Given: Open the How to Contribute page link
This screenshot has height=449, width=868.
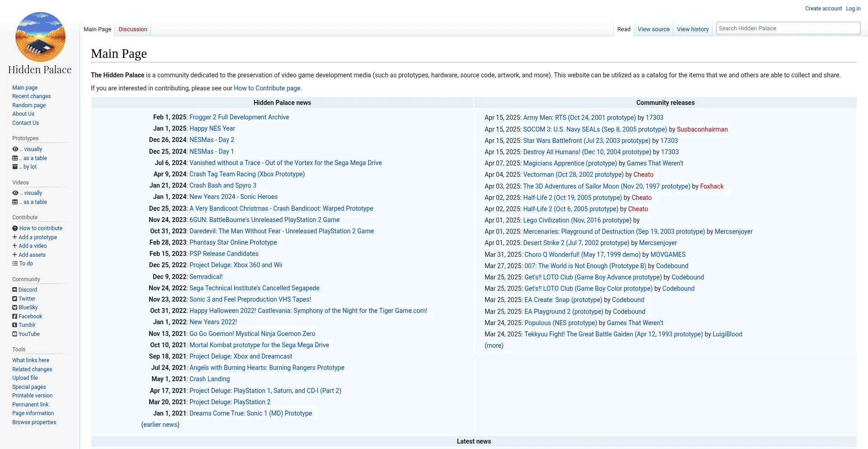Looking at the screenshot, I should (267, 88).
